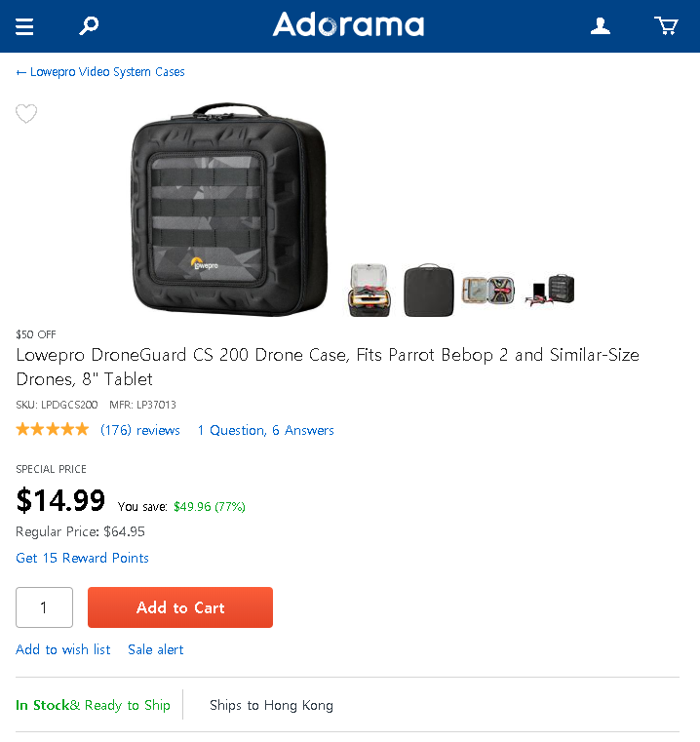The width and height of the screenshot is (700, 742).
Task: Open the user account icon
Action: click(601, 26)
